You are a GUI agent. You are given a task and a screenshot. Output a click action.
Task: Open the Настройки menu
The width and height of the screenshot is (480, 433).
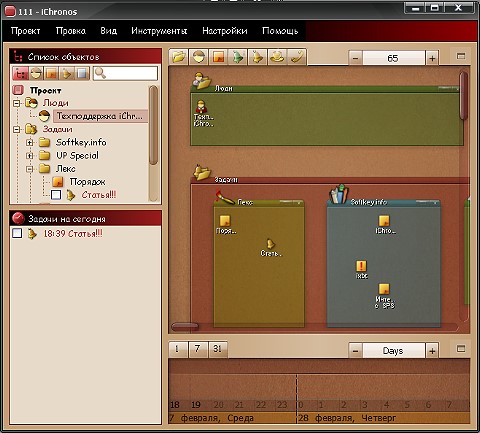pyautogui.click(x=225, y=31)
